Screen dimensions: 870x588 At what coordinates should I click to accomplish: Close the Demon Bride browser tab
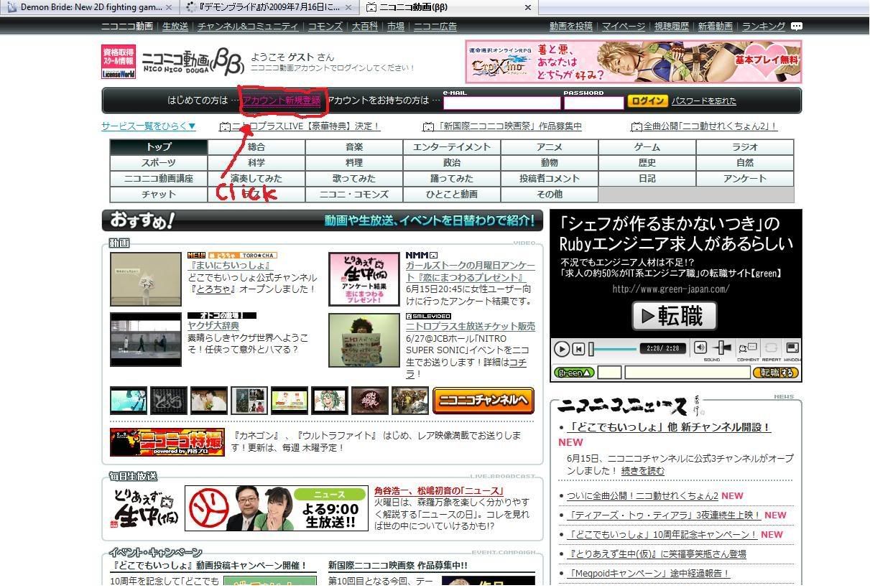(x=169, y=7)
